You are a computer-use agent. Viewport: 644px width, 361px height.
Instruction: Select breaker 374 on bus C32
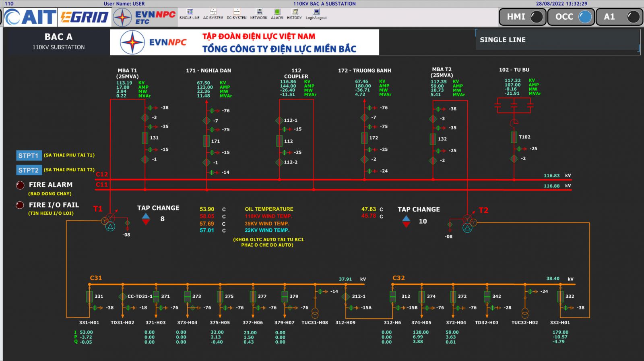coord(421,297)
